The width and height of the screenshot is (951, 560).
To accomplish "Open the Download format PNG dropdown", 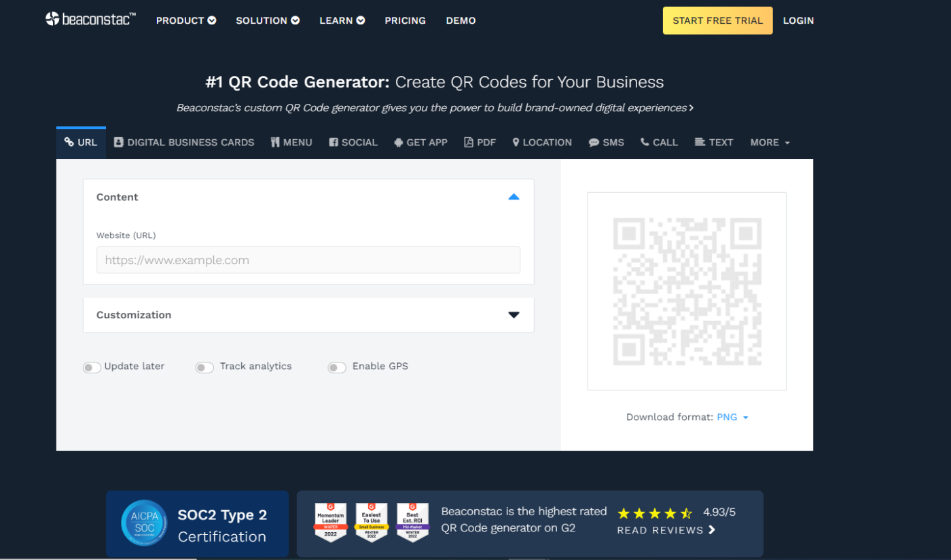I will [733, 417].
